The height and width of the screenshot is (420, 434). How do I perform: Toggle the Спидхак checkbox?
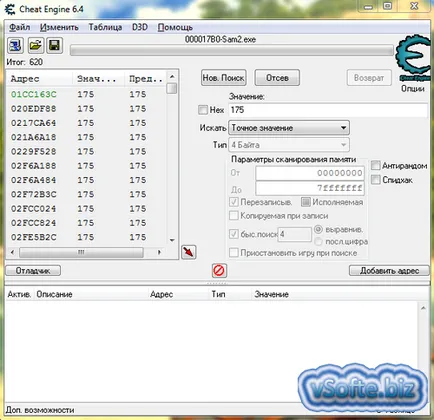click(x=375, y=180)
